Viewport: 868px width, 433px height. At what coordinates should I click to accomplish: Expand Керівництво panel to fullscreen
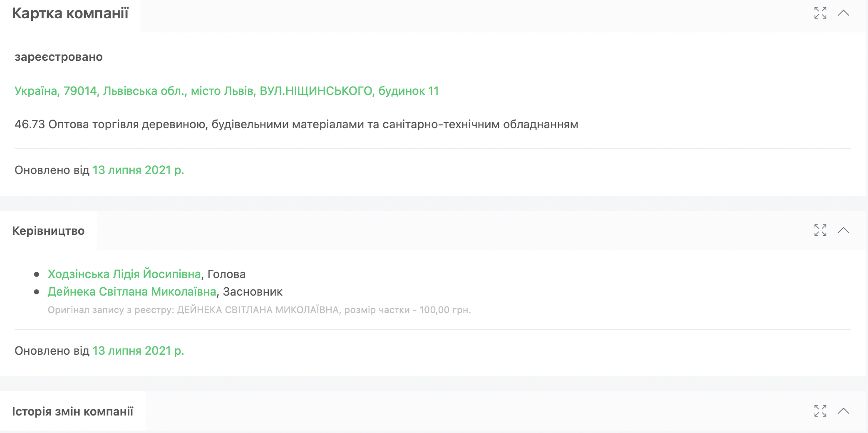tap(820, 230)
